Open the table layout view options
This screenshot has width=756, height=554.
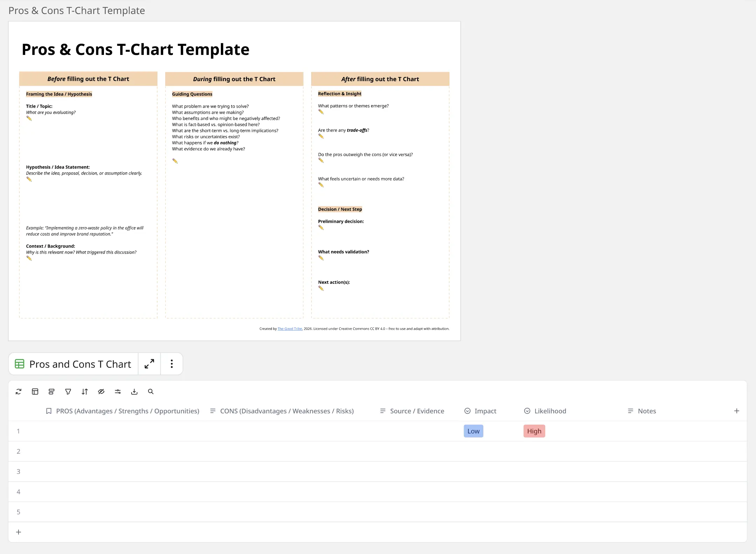tap(35, 391)
